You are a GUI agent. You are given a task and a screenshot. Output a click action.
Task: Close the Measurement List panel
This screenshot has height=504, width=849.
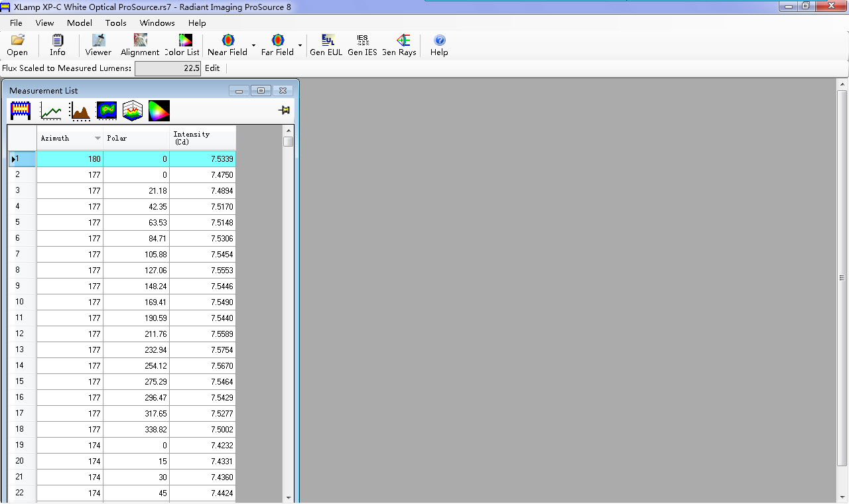[x=283, y=90]
